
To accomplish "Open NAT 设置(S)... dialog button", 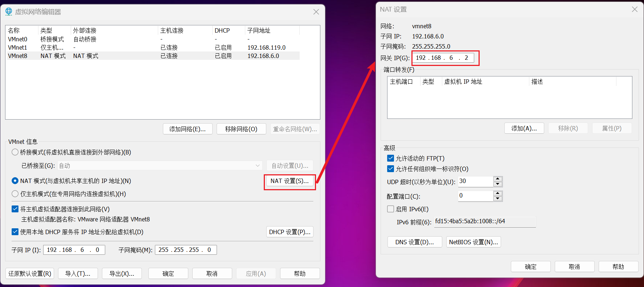I will [290, 181].
